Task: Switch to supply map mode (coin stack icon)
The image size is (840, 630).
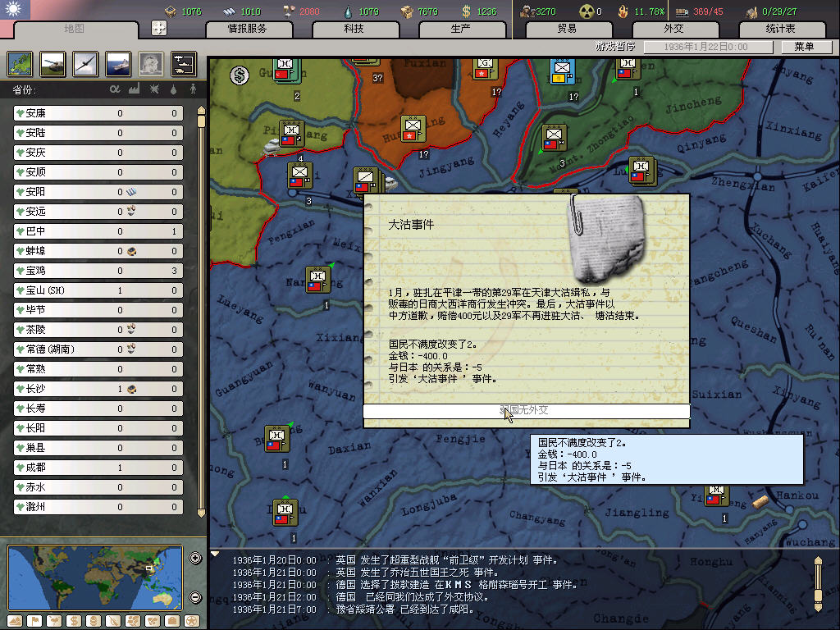Action: (94, 621)
